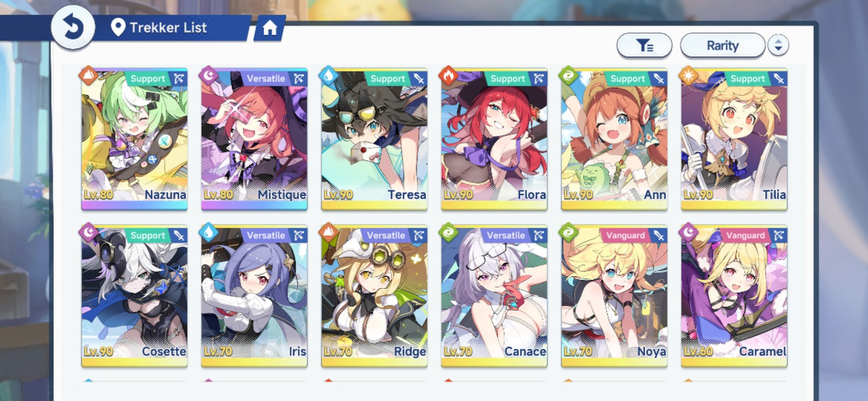The image size is (868, 401).
Task: Click Tilia's sword weapon icon
Action: 779,79
